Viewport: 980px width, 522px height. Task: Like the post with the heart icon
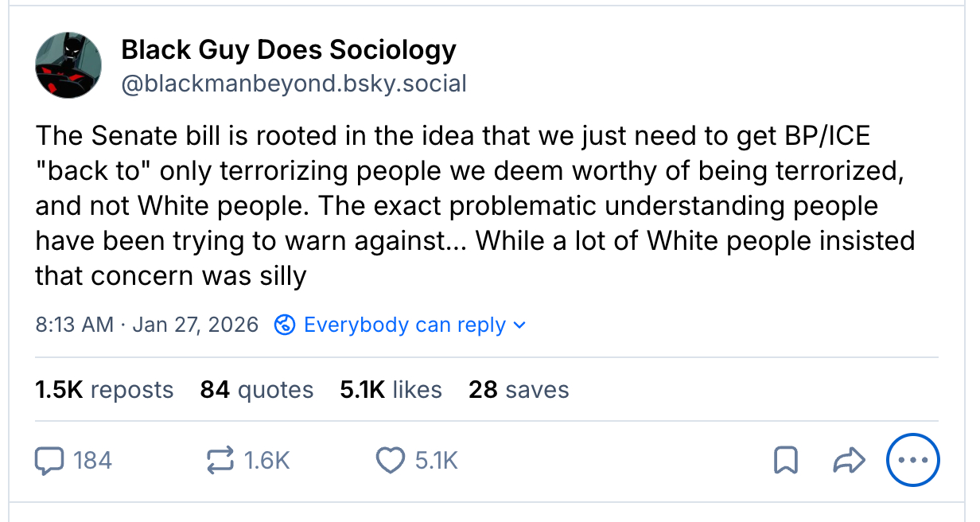tap(390, 460)
